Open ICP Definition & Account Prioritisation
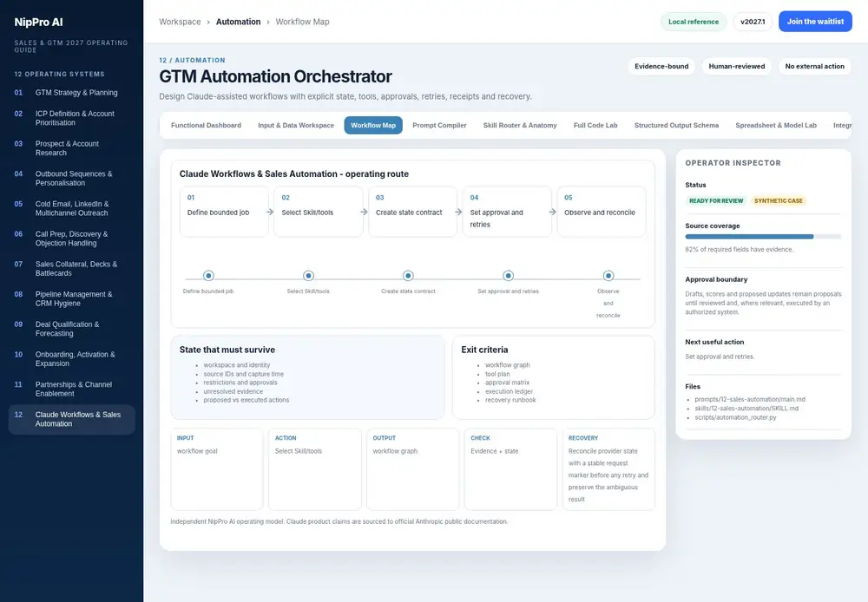This screenshot has width=868, height=602. pyautogui.click(x=72, y=118)
